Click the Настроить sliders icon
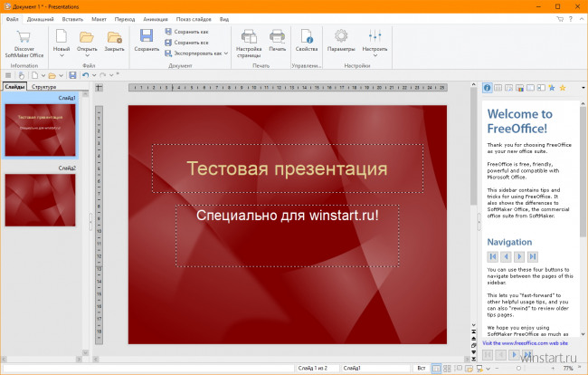Image resolution: width=588 pixels, height=375 pixels. coord(375,36)
